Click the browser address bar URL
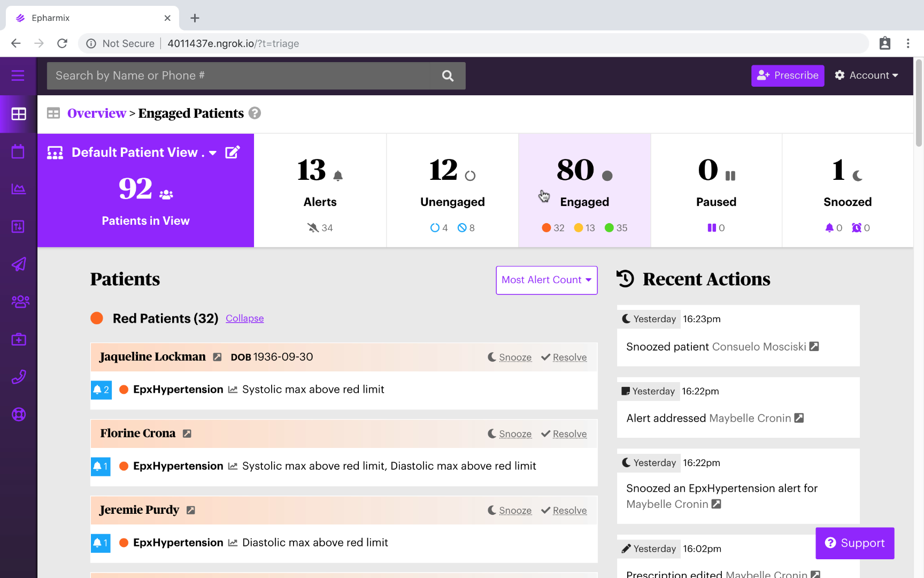This screenshot has height=578, width=924. 233,43
